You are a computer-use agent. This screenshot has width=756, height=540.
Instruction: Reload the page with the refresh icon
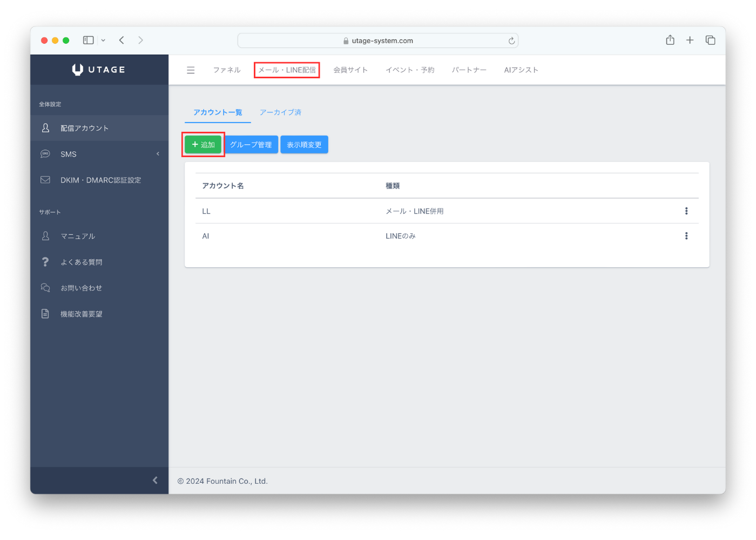(511, 40)
